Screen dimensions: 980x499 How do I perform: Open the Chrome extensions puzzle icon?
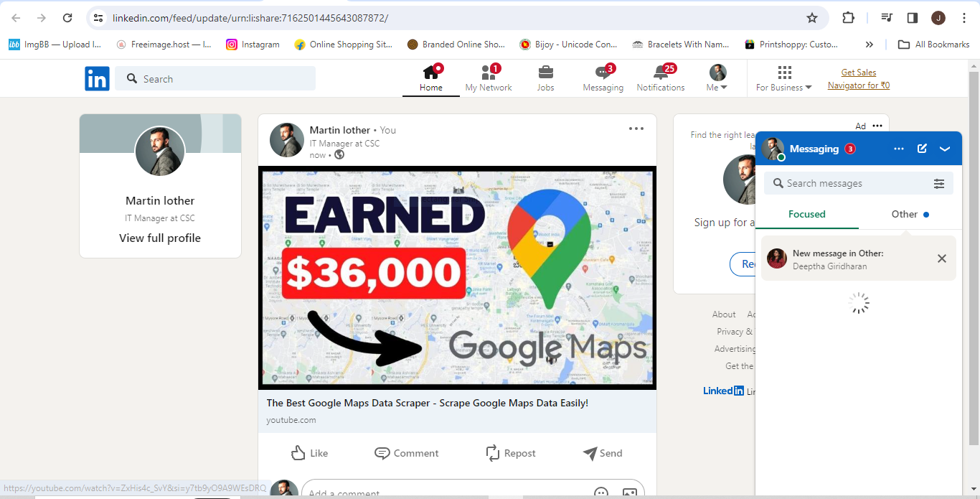(x=848, y=18)
